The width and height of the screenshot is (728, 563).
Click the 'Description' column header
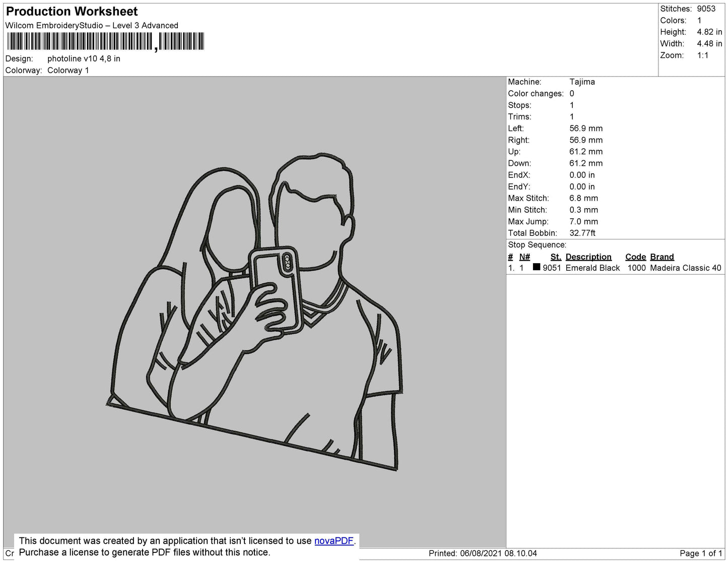point(588,257)
